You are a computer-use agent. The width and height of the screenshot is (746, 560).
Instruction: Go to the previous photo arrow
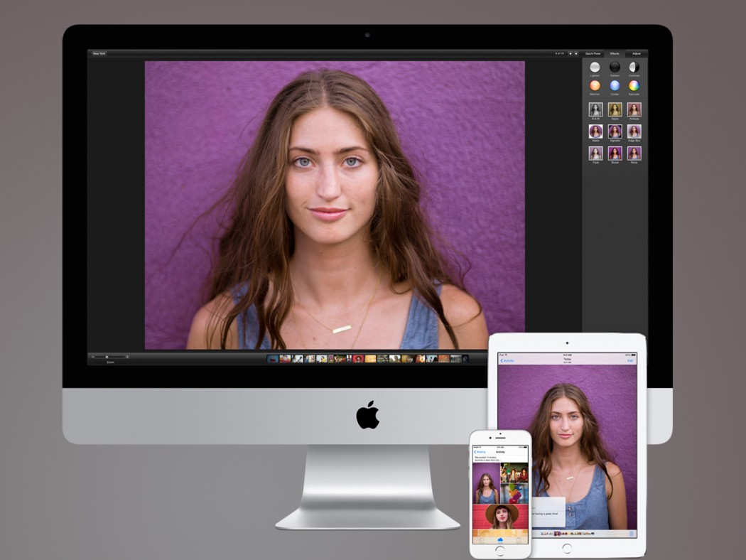[570, 53]
